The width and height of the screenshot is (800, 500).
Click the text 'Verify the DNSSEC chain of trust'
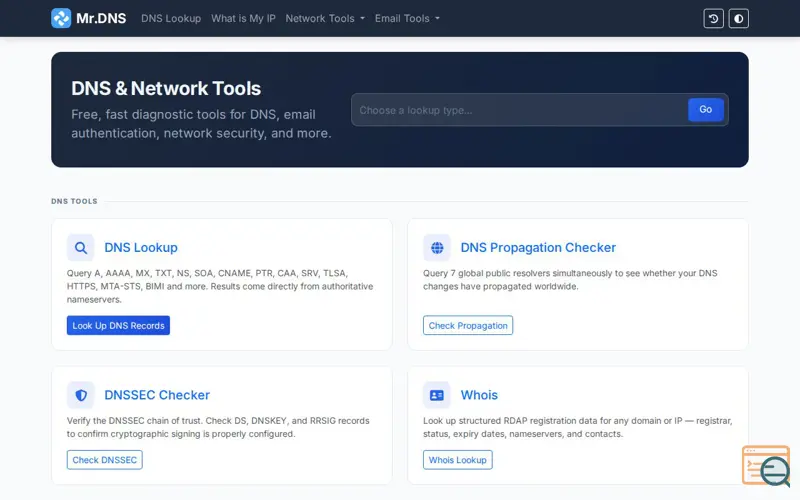pos(135,420)
